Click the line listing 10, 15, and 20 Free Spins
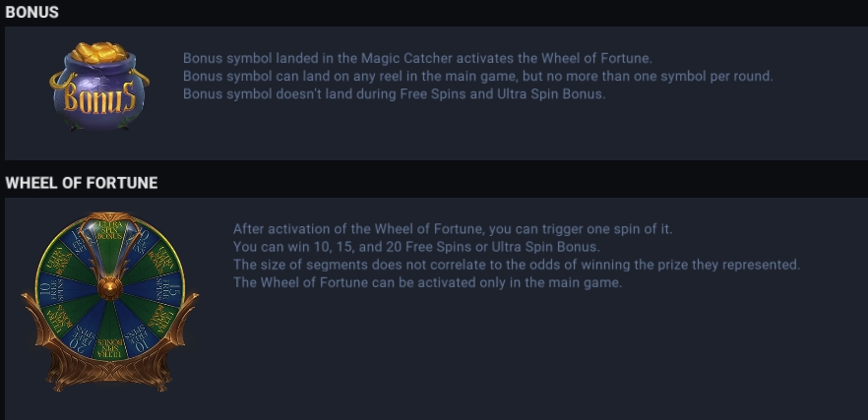Viewport: 868px width, 420px height. [416, 247]
